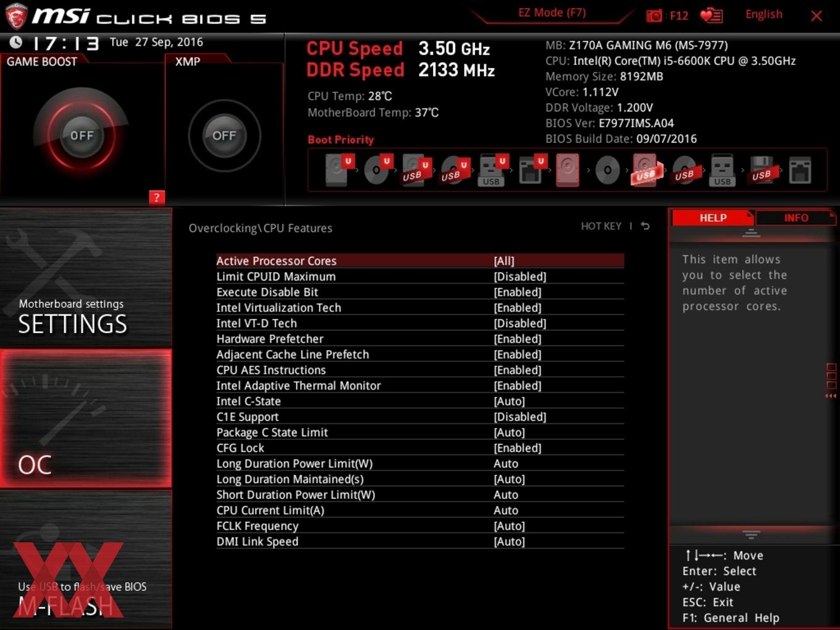The image size is (840, 630).
Task: Click the Overclocking\CPU Features breadcrumb
Action: click(x=260, y=228)
